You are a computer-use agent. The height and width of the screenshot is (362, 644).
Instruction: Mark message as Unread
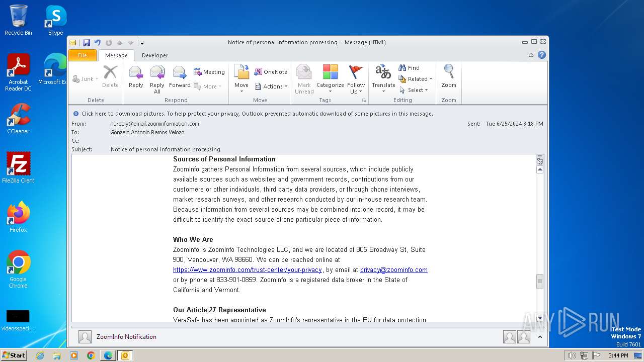pyautogui.click(x=304, y=79)
